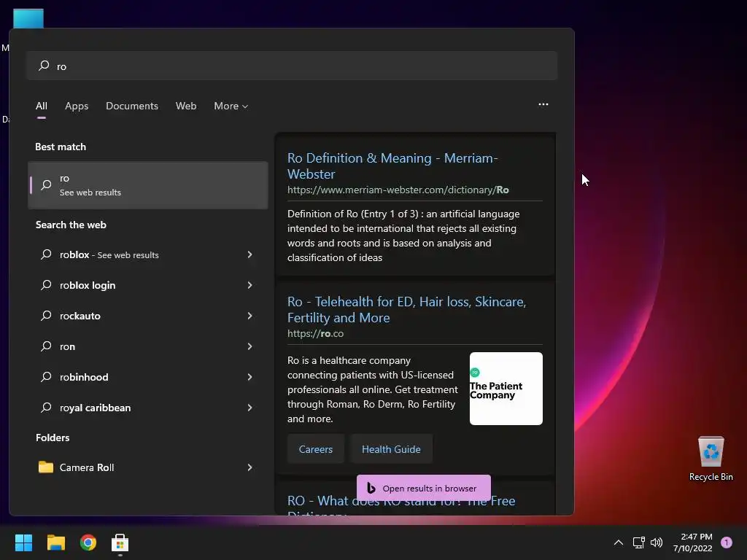Viewport: 747px width, 560px height.
Task: Click the magnifier icon beside ron
Action: [46, 346]
